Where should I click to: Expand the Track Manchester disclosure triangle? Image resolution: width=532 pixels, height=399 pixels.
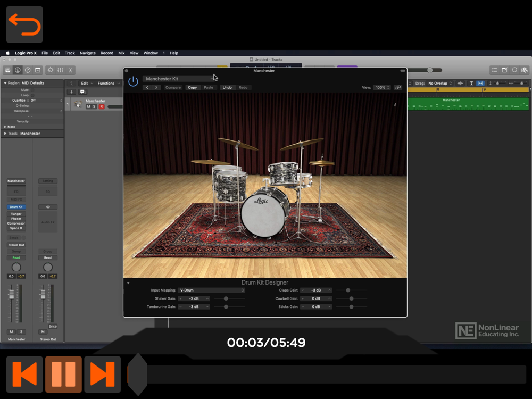(x=5, y=134)
